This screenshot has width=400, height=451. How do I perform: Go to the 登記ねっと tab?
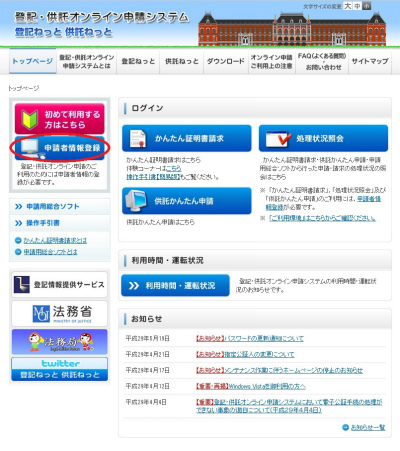coord(138,61)
